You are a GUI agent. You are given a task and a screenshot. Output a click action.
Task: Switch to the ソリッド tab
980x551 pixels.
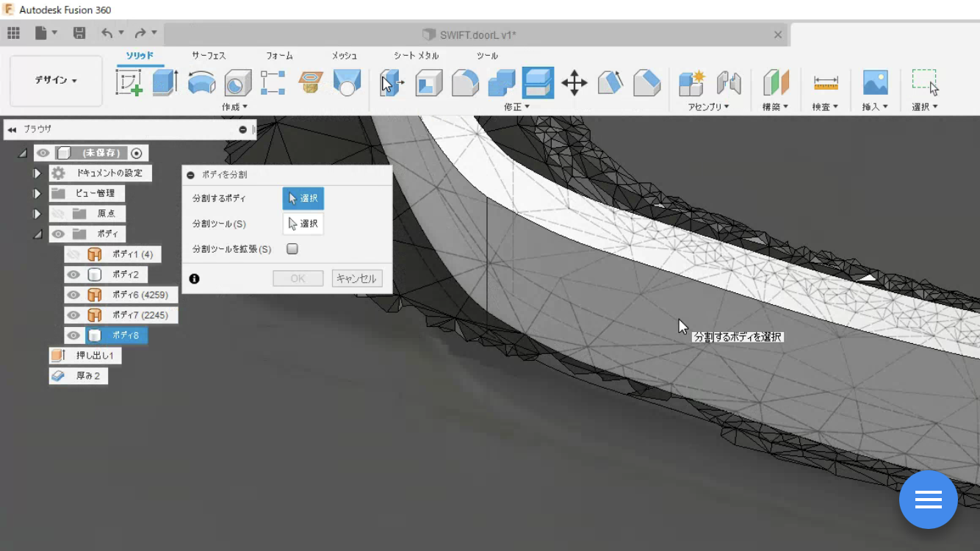[x=140, y=56]
